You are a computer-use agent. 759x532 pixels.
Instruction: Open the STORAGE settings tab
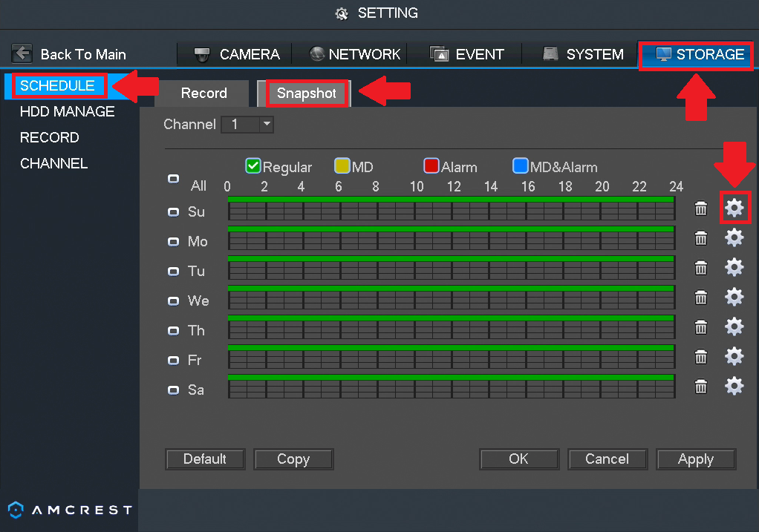[x=696, y=54]
